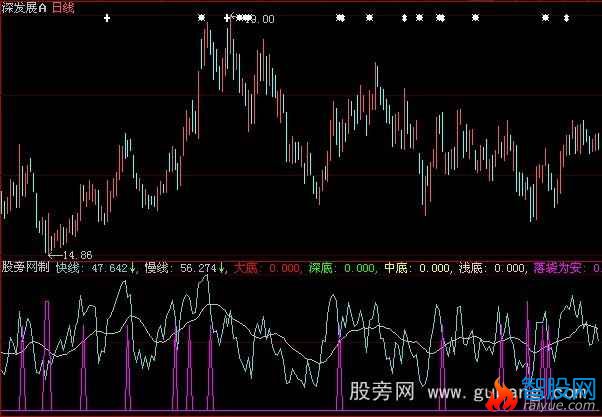Open the 股旁网制 indicator name
This screenshot has width=602, height=417.
25,267
